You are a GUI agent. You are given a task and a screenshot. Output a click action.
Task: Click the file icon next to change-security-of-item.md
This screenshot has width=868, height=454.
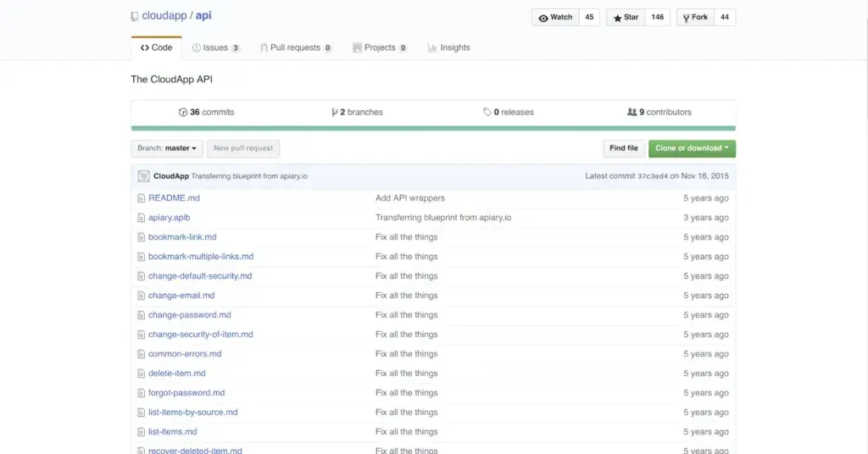coord(142,335)
